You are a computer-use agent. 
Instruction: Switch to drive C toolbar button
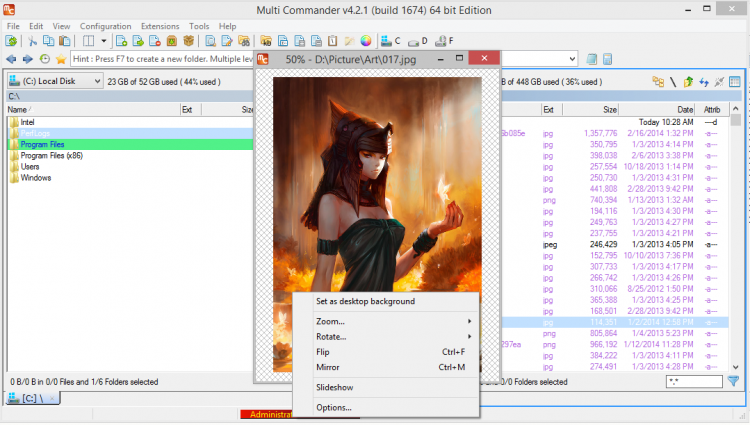click(390, 41)
